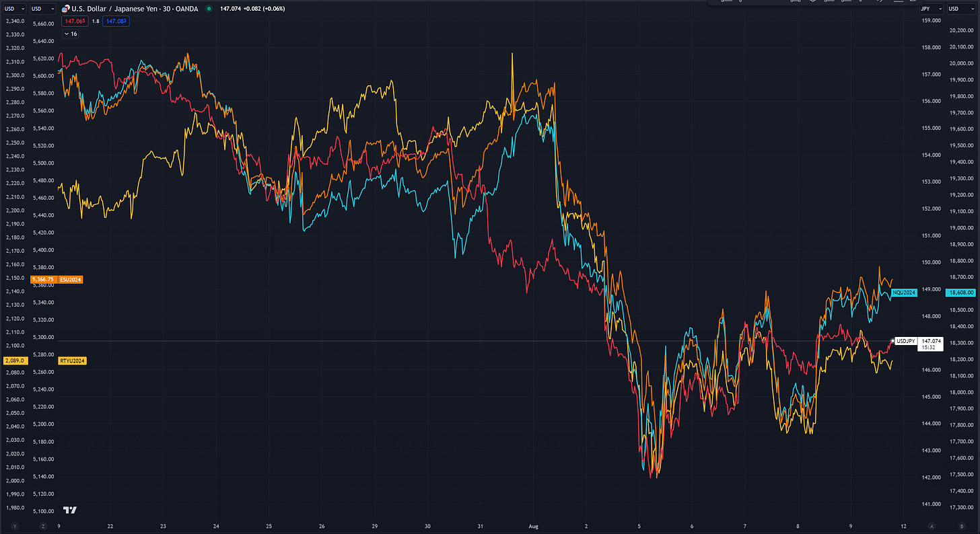This screenshot has height=534, width=980.
Task: Click the 23 date on the time axis
Action: (x=163, y=526)
